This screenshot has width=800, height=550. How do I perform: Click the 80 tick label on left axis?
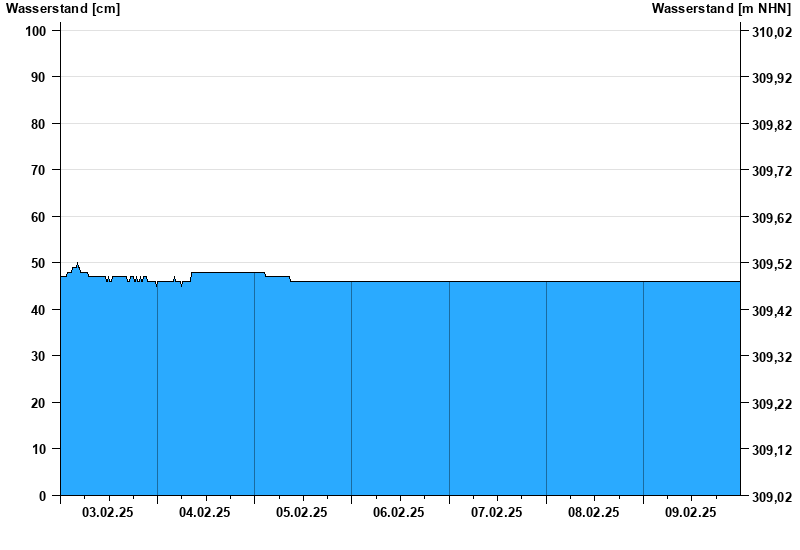point(40,124)
